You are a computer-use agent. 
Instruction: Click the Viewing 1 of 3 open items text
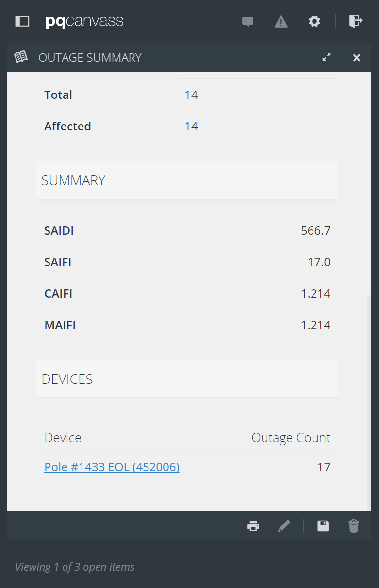(75, 566)
